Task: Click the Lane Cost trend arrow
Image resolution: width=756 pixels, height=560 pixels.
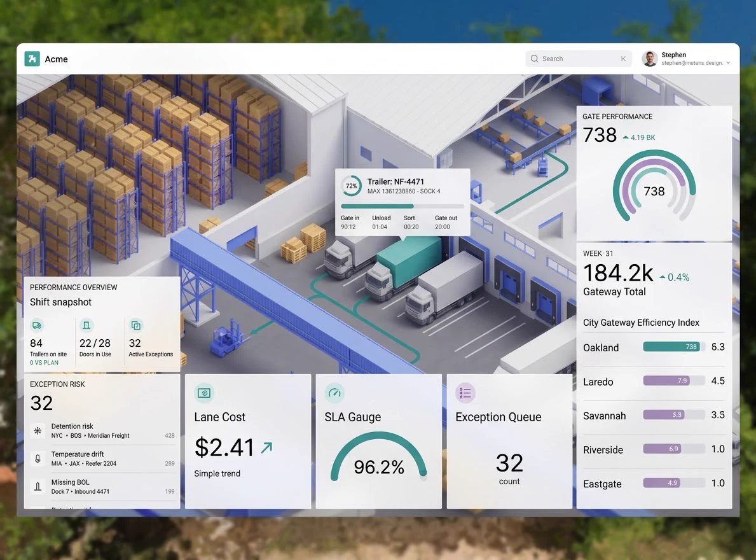Action: coord(266,447)
